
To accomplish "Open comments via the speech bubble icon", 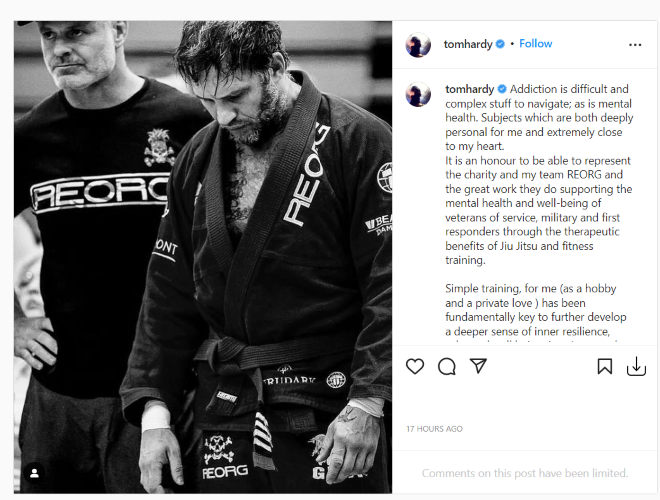I will [447, 366].
